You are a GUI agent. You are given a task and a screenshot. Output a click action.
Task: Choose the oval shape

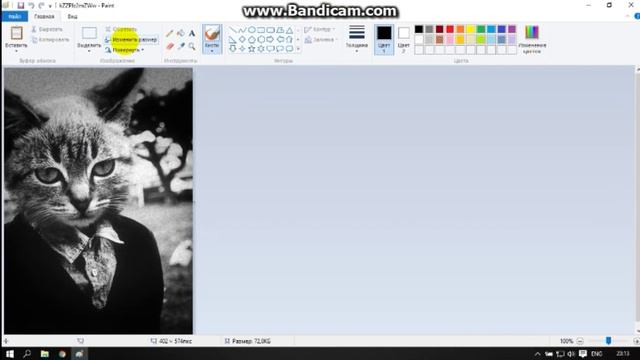pos(251,30)
